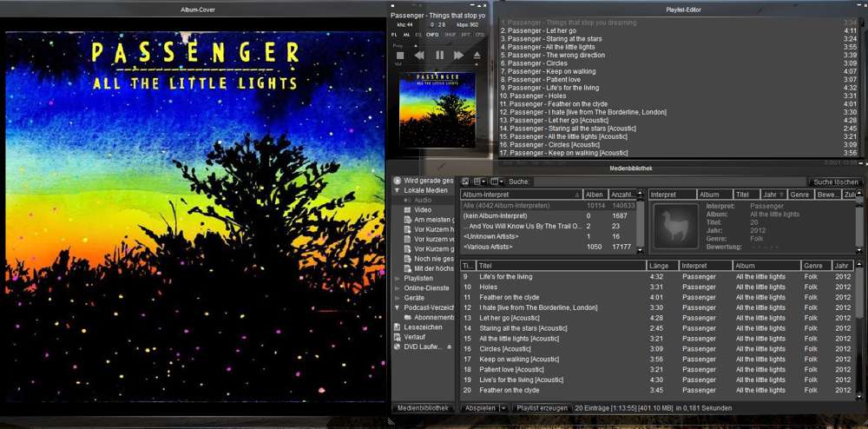Toggle the ML media library button
Image resolution: width=868 pixels, height=429 pixels.
pyautogui.click(x=406, y=35)
